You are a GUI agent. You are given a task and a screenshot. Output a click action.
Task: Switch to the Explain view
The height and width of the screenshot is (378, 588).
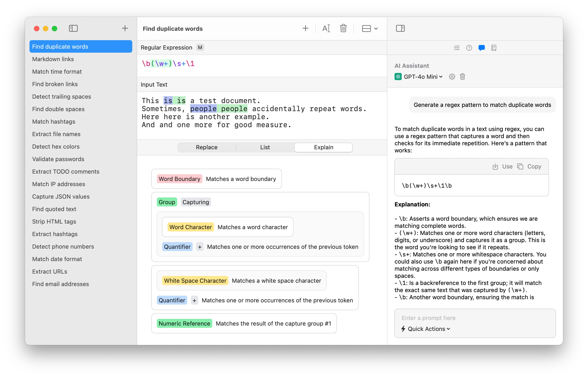point(323,147)
